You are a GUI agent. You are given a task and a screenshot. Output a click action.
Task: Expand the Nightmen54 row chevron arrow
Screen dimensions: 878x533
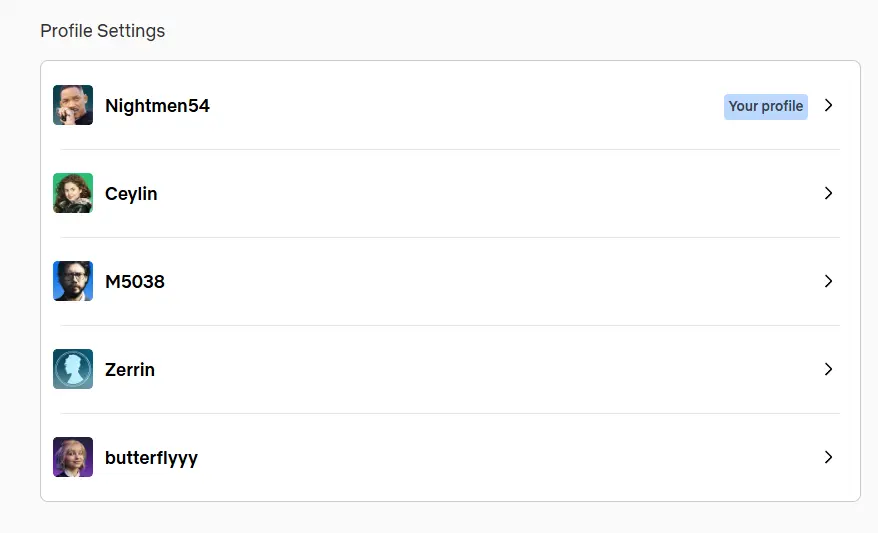coord(828,105)
